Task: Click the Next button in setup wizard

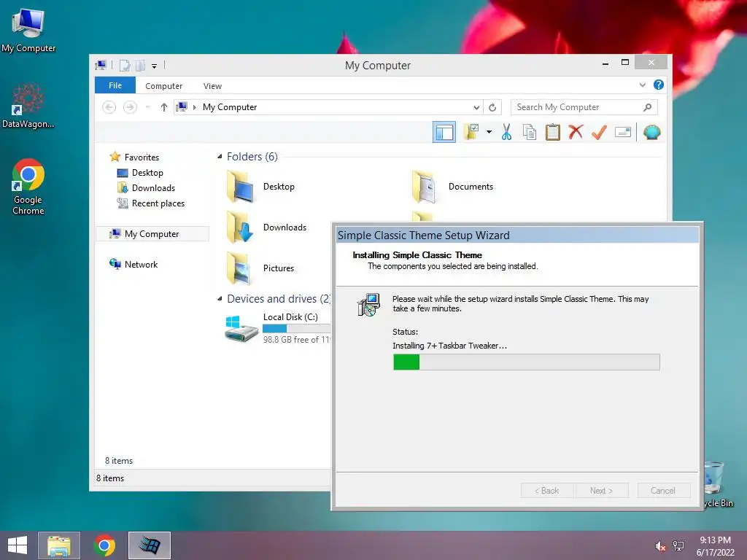Action: [x=602, y=491]
